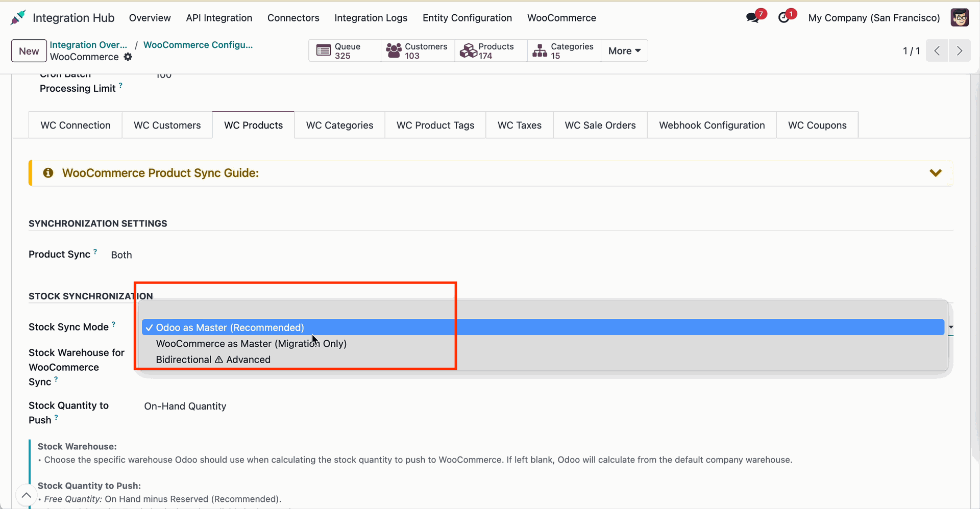Click the Integration Hub app logo icon

tap(18, 18)
